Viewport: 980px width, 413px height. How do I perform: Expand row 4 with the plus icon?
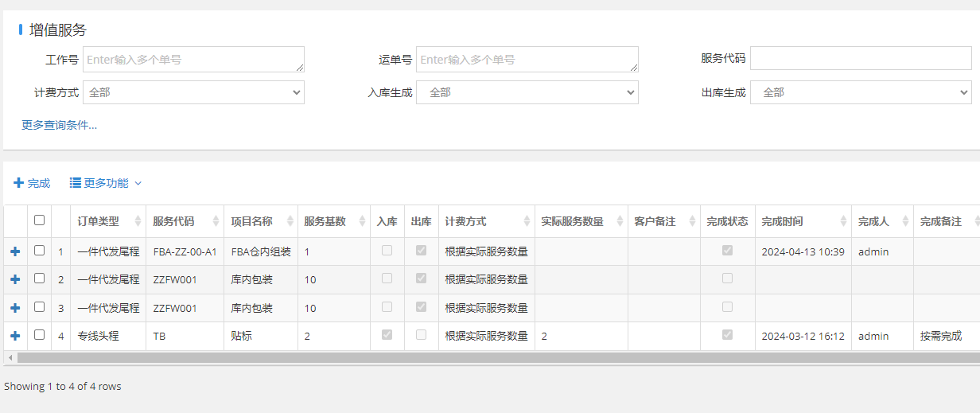point(15,336)
